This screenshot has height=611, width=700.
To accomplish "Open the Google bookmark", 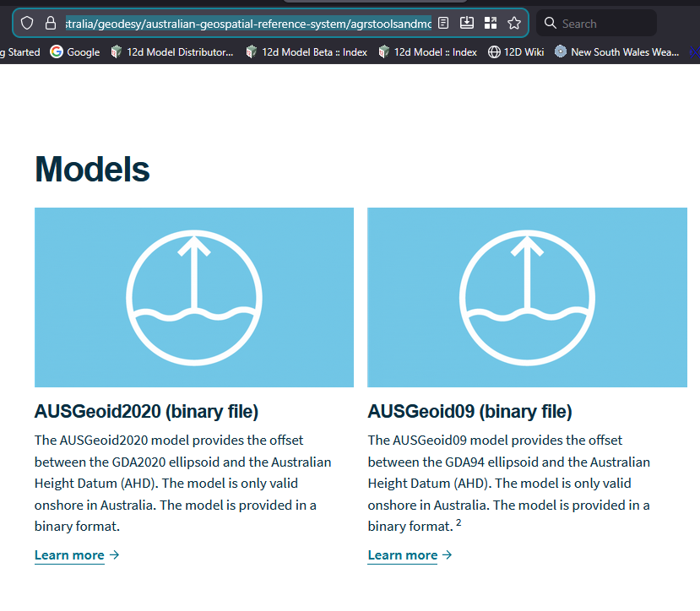I will [x=74, y=52].
